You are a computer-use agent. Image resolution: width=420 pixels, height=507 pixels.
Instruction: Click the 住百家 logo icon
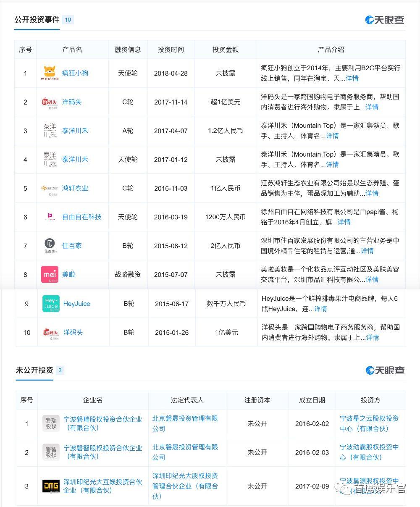(x=50, y=246)
